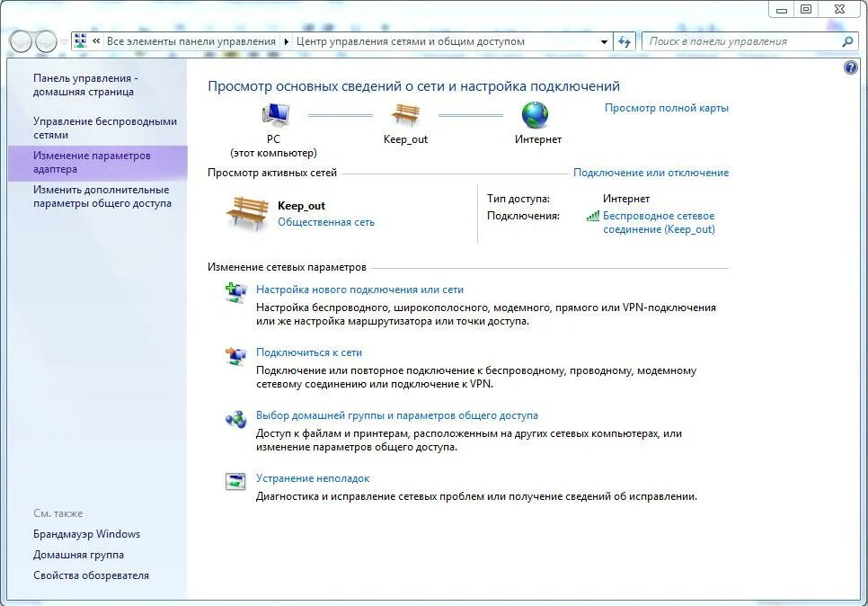Click the PC computer icon in network map
This screenshot has height=606, width=868.
click(x=275, y=114)
